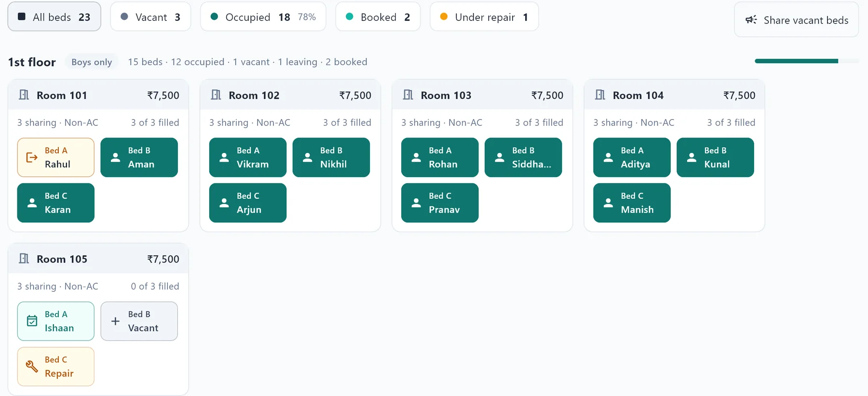Click the door icon beside Room 102
Screen dimensions: 868x396
tap(216, 95)
